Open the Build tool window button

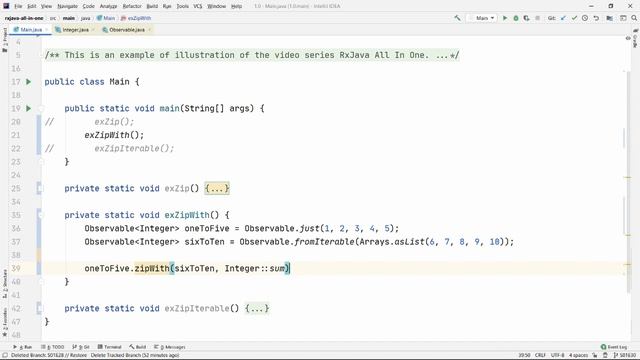point(138,347)
